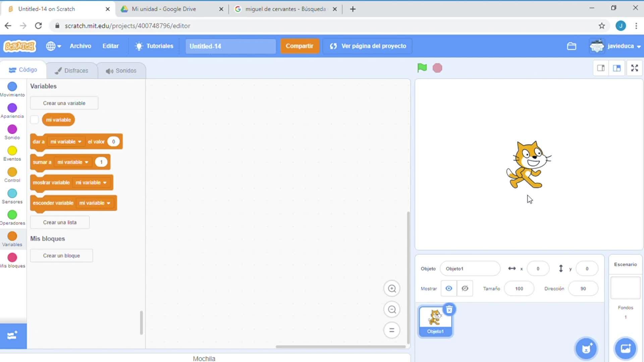Open the add extension button
Screen dimensions: 644x362
(13, 336)
